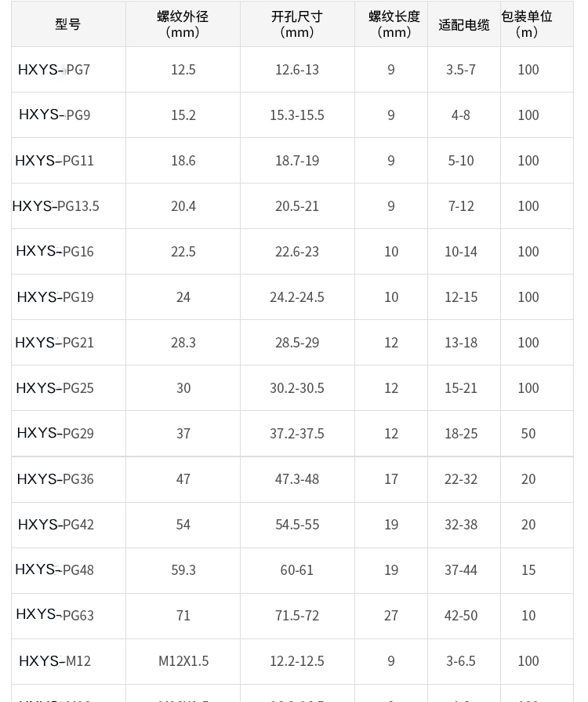Viewport: 588px width, 702px height.
Task: Click the 13-18 cable range for PG21
Action: pyautogui.click(x=461, y=343)
